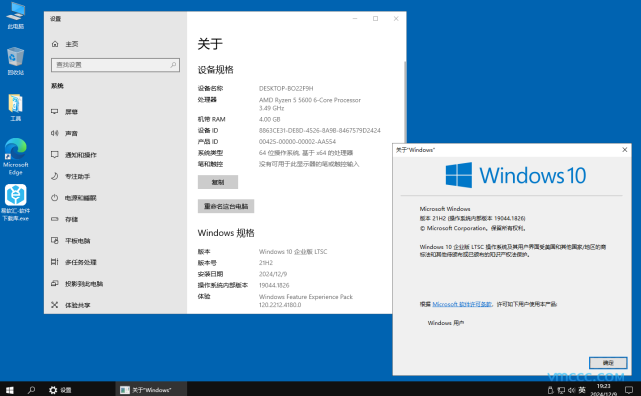Select the Windows 用户 licensee text
Screen dimensions: 641x396
446,323
